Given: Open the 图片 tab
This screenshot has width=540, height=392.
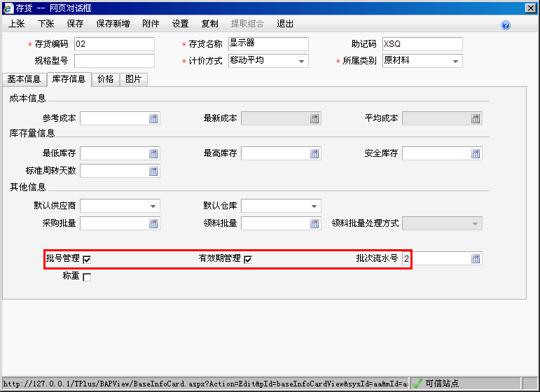Looking at the screenshot, I should click(x=134, y=79).
